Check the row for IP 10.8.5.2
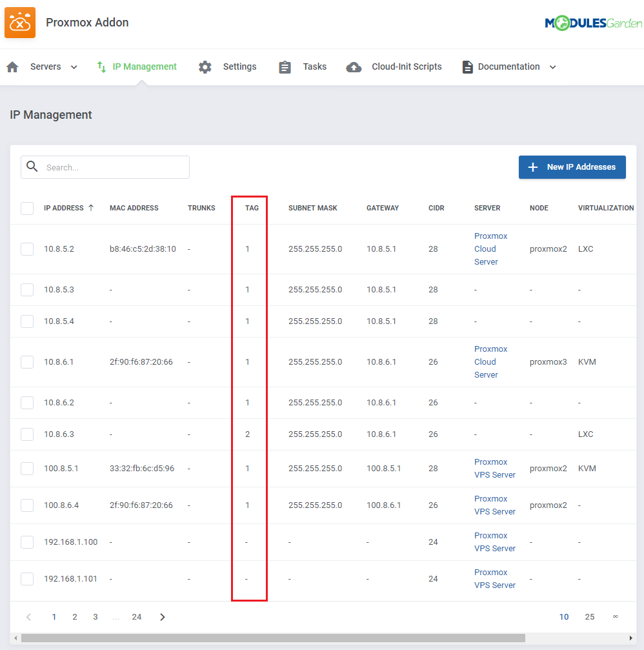The height and width of the screenshot is (650, 644). tap(27, 249)
